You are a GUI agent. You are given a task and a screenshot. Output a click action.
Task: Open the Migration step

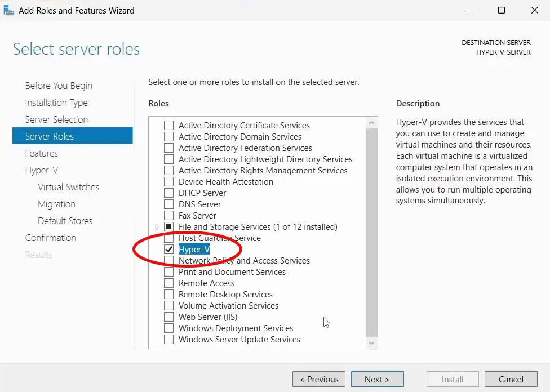[56, 204]
